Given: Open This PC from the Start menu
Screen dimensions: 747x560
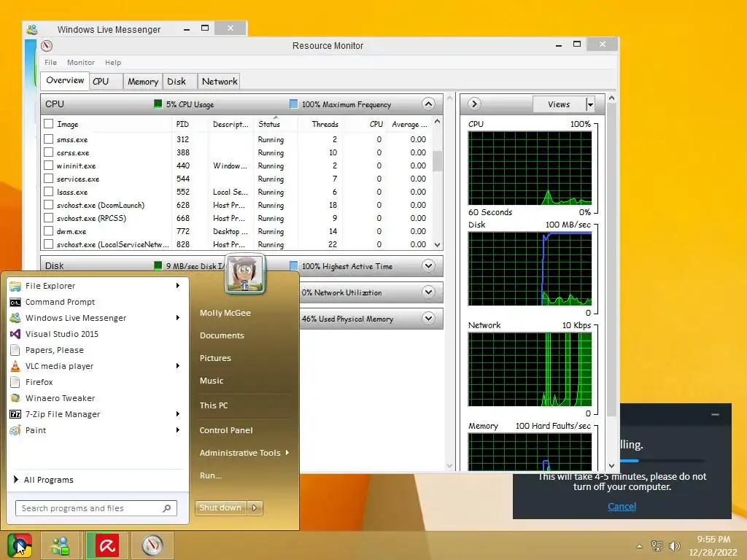Looking at the screenshot, I should click(x=214, y=405).
